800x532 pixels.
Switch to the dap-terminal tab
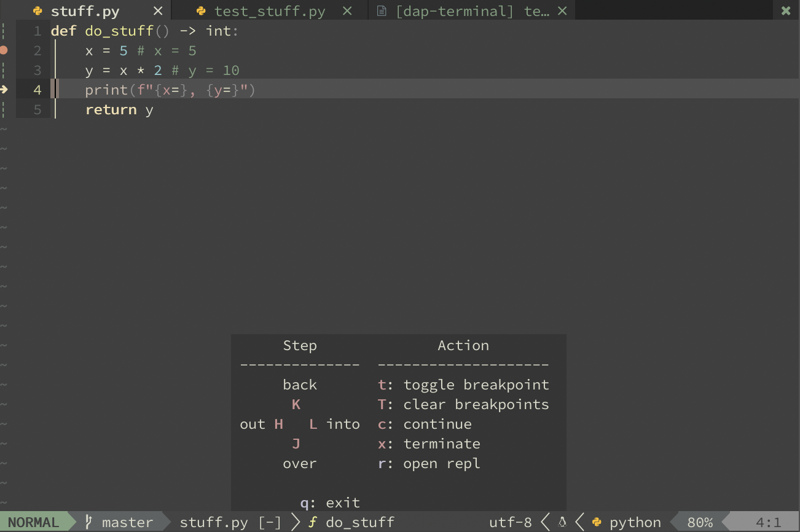(x=473, y=11)
